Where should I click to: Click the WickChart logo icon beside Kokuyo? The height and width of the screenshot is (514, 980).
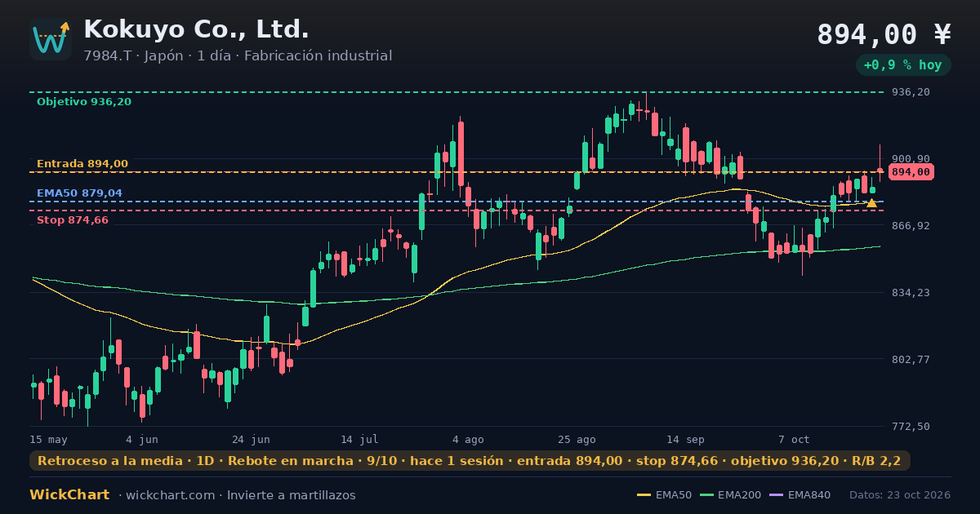(51, 39)
